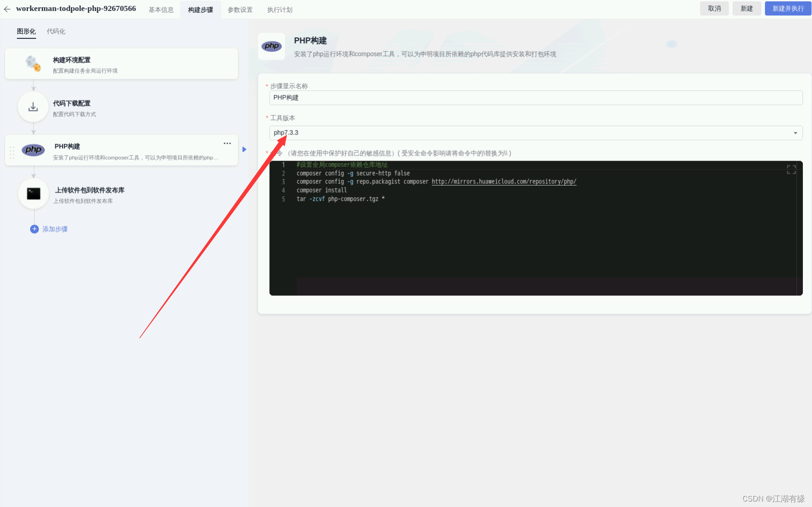This screenshot has width=812, height=507.
Task: Open the 代码下载配置 step title
Action: tap(72, 103)
